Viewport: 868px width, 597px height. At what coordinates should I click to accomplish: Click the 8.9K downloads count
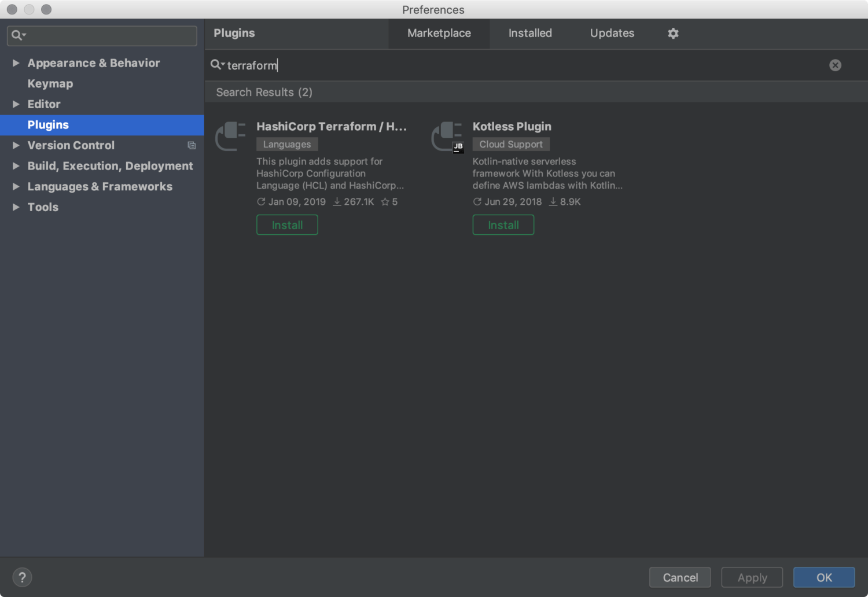[565, 202]
